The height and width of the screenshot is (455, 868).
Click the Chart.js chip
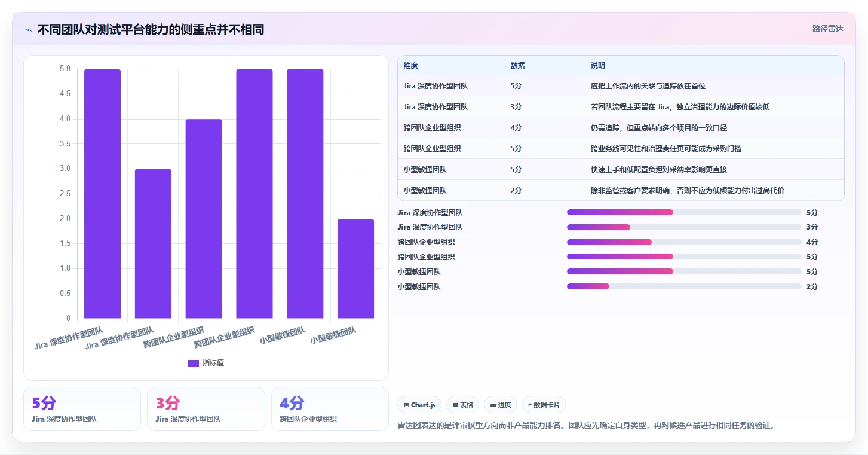[x=419, y=405]
